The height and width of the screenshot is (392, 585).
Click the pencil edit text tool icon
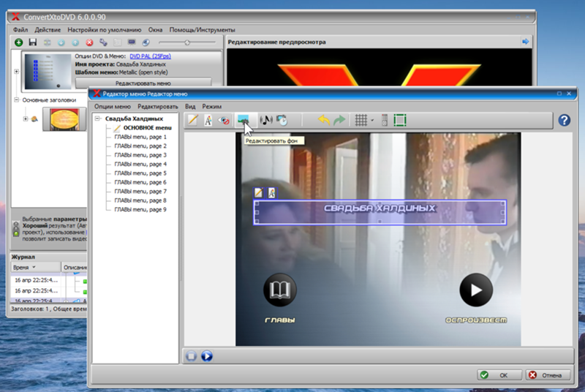tap(193, 120)
